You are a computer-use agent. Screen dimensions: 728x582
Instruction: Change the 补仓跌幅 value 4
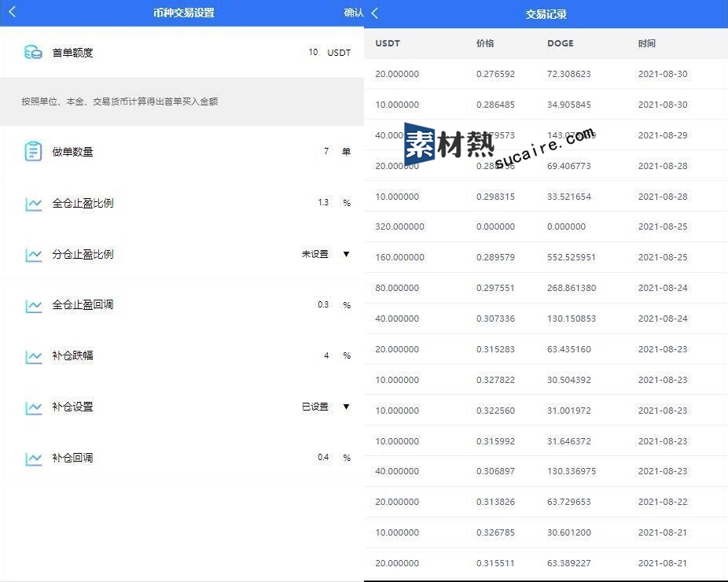[x=326, y=355]
